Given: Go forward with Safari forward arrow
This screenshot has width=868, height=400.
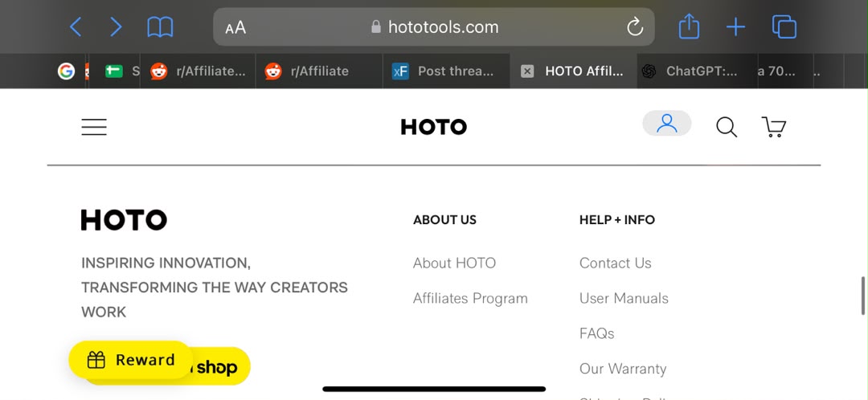Looking at the screenshot, I should 116,27.
